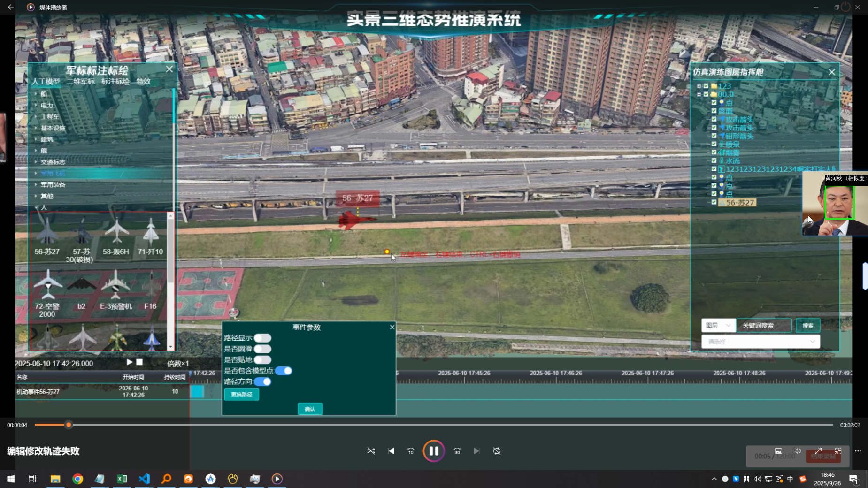Screen dimensions: 868x488
Task: Toggle the repeat playback icon
Action: [x=497, y=451]
